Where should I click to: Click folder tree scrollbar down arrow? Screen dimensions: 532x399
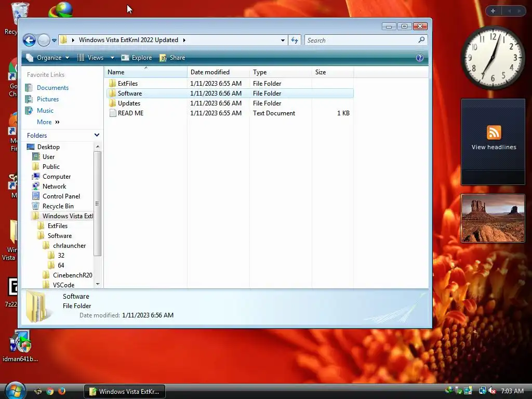98,284
